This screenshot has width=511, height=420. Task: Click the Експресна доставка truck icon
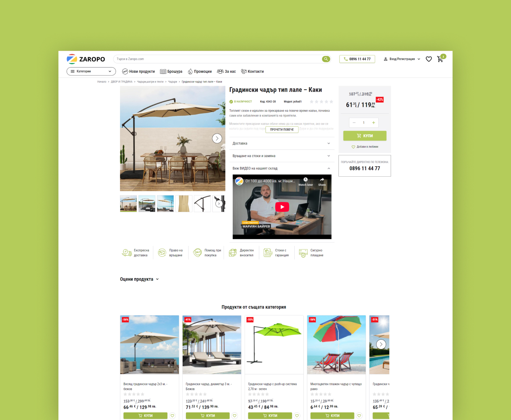[126, 252]
